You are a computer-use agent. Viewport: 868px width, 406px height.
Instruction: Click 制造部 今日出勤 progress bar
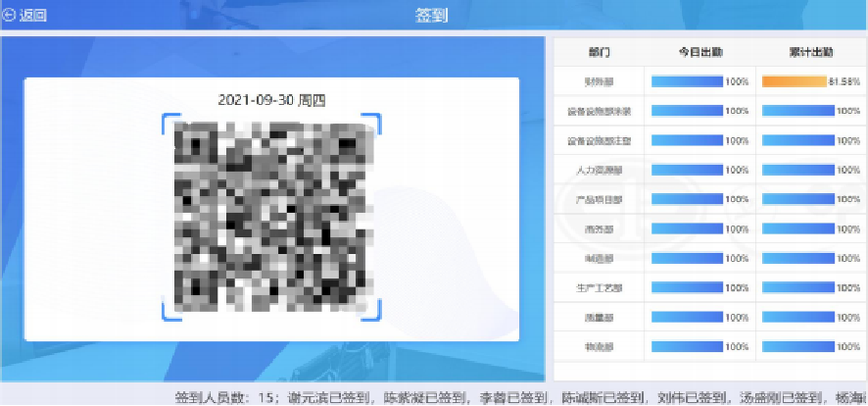687,258
